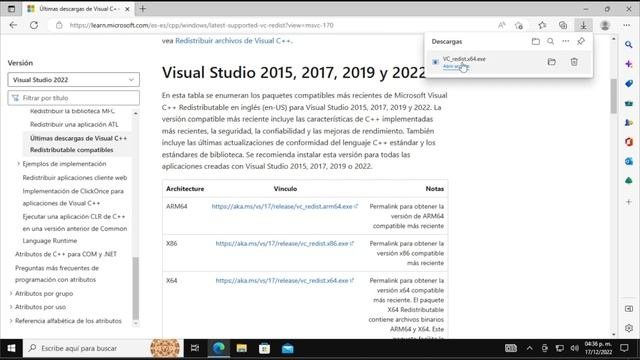Open File Explorer from taskbar
This screenshot has width=640, height=360.
(242, 348)
